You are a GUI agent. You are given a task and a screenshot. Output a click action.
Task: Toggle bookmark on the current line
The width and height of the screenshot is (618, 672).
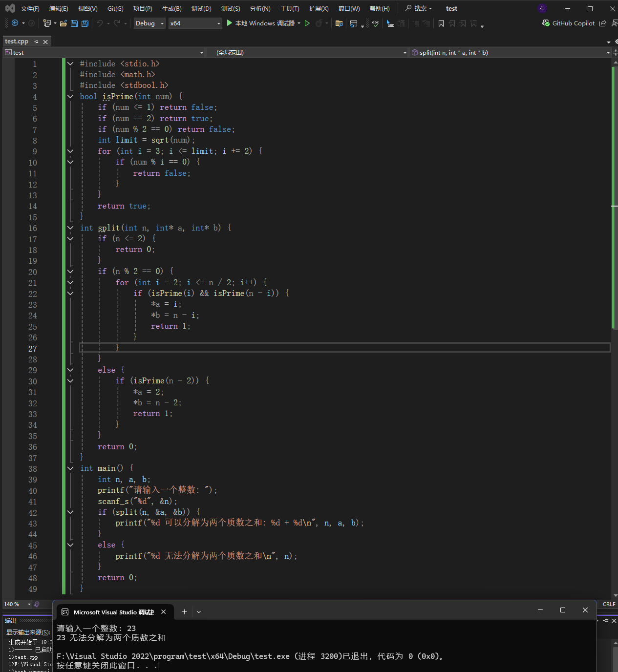coord(441,23)
